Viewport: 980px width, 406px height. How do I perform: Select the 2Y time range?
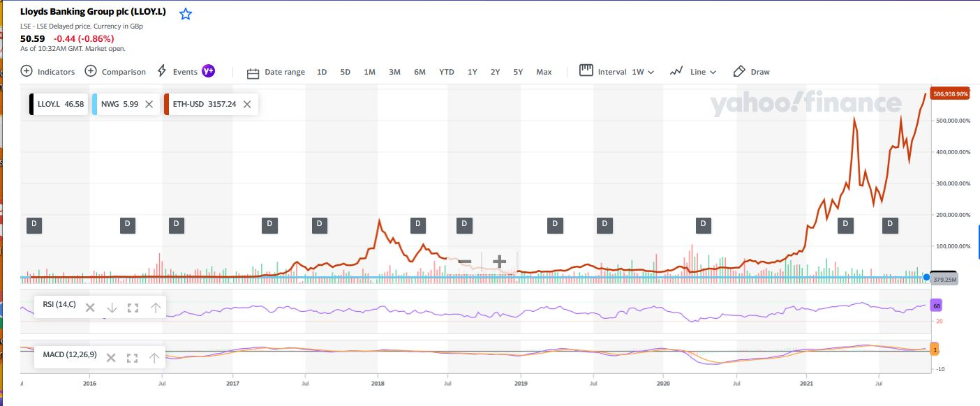pos(495,72)
